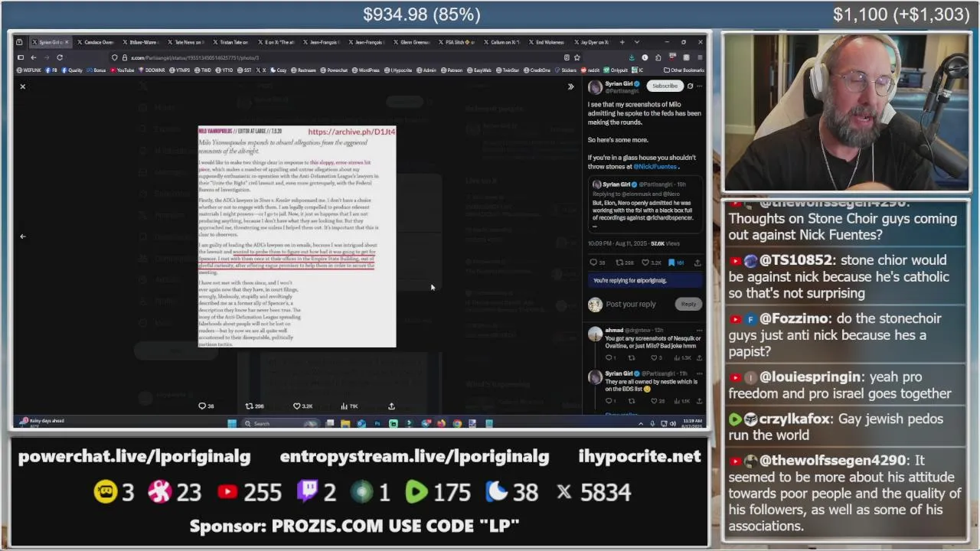Screen dimensions: 980x551
Task: Switch to the 'Tristan Tate' browser tab
Action: point(230,42)
